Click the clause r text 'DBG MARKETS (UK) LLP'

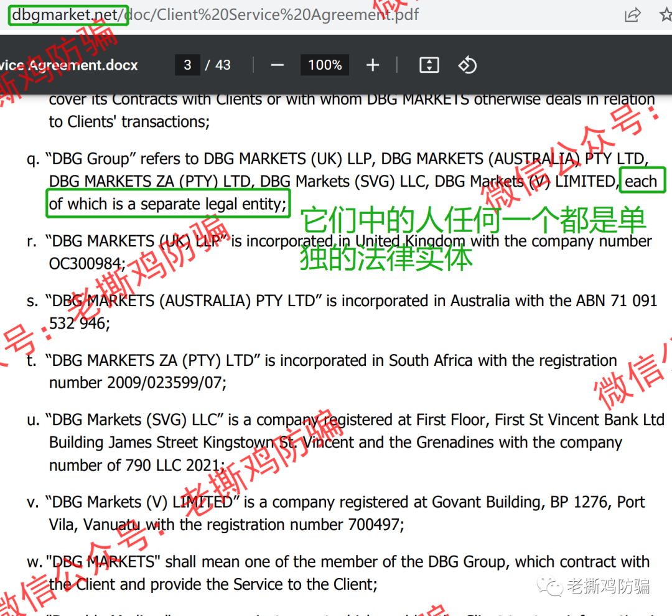[x=136, y=241]
